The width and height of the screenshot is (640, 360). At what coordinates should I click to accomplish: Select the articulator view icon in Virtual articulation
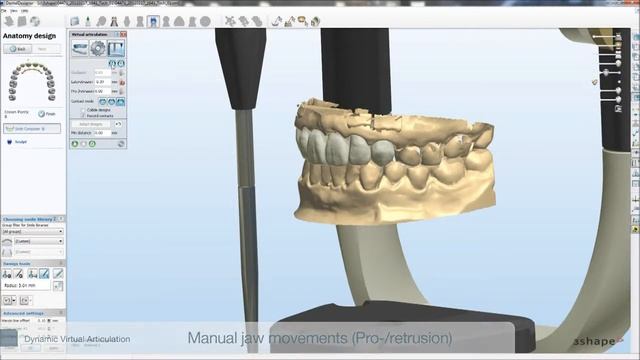116,49
